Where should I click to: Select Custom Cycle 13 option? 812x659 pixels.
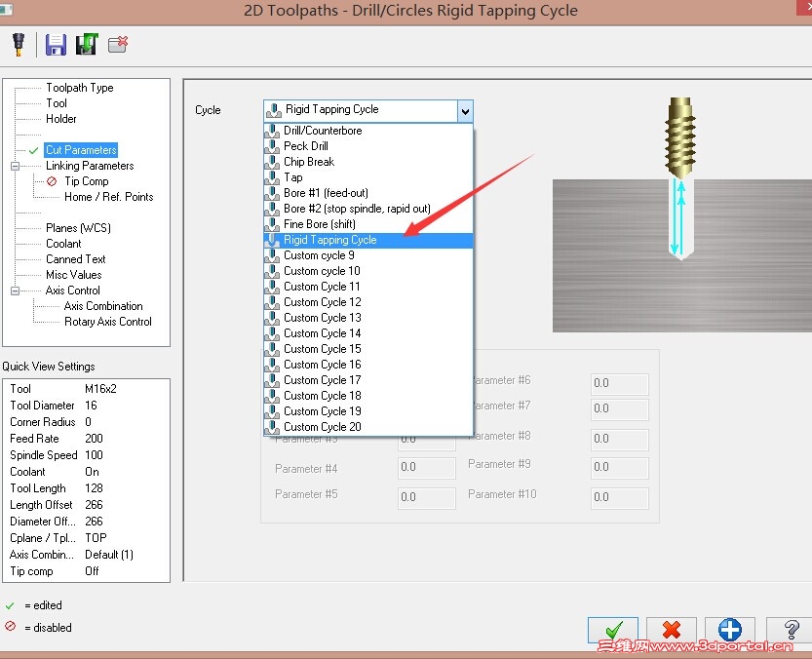click(x=368, y=318)
